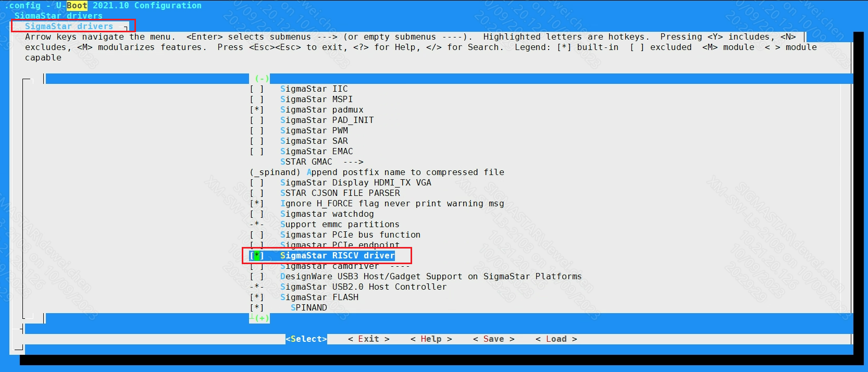This screenshot has width=868, height=372.
Task: Click the Load button
Action: 556,339
